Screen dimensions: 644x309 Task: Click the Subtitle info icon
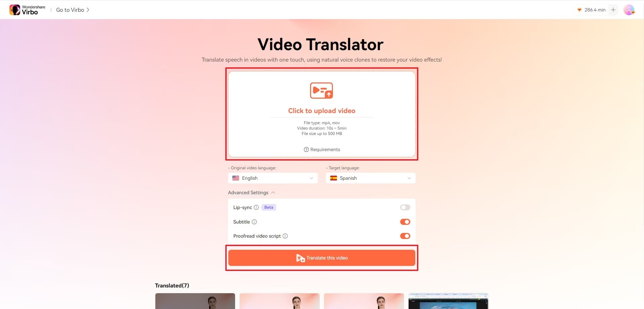(x=255, y=222)
